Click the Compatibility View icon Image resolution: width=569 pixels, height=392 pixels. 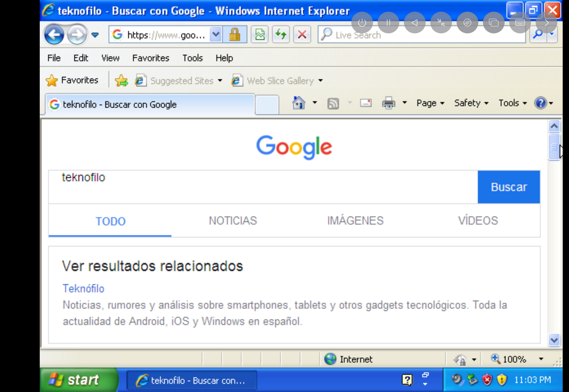pyautogui.click(x=260, y=35)
